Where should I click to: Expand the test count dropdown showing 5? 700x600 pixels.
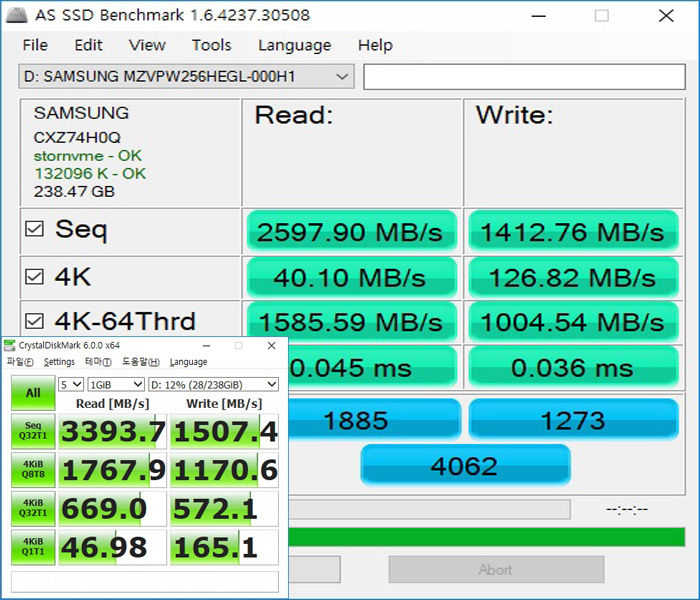click(x=71, y=384)
